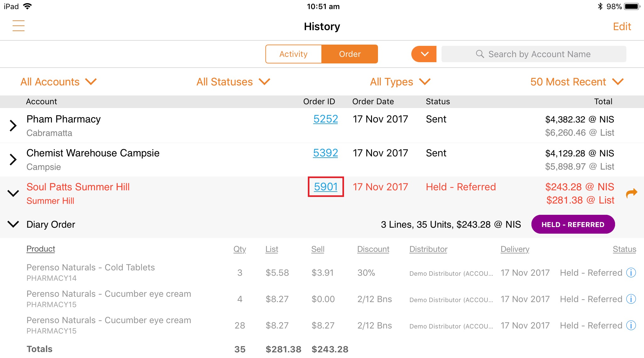Screen dimensions: 644x358
Task: Tap the Totals row label
Action: click(39, 349)
